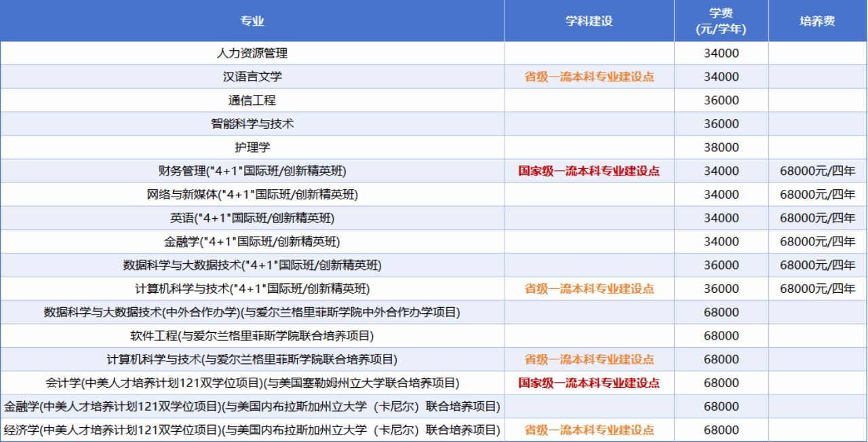Click red 国家级一流本科专业建设点 label in 会计学 row
This screenshot has width=868, height=442.
pos(589,383)
